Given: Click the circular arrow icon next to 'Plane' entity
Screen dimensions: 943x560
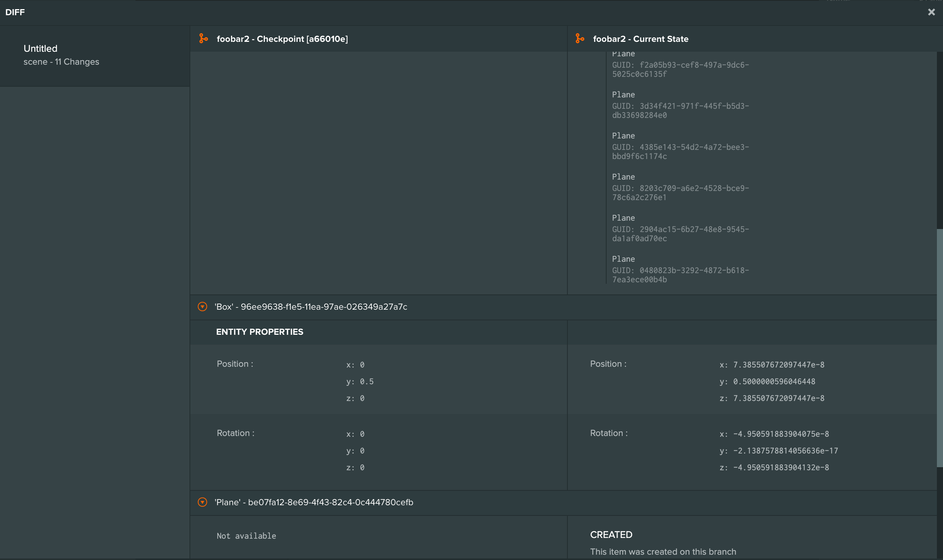Looking at the screenshot, I should (x=202, y=502).
